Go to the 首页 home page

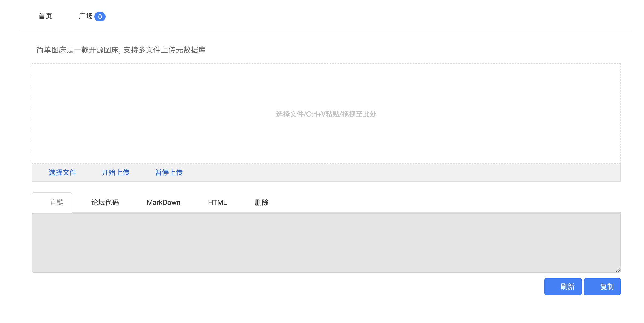[x=45, y=16]
